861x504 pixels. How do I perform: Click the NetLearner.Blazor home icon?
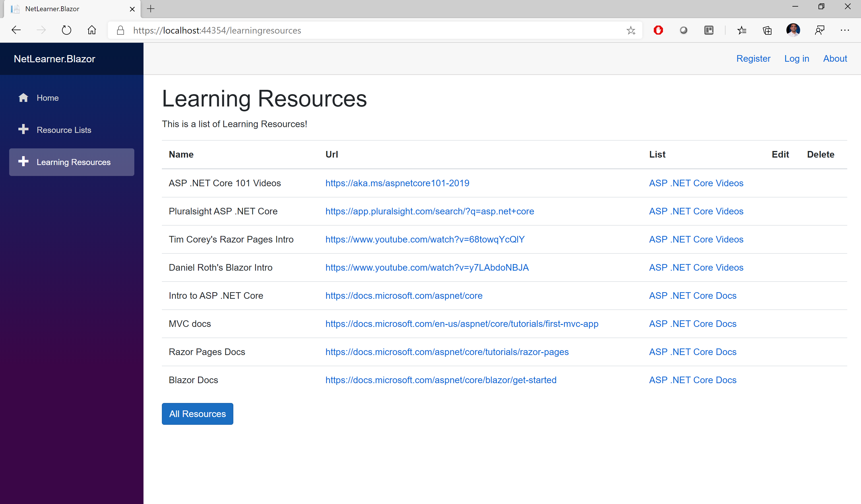pos(23,98)
